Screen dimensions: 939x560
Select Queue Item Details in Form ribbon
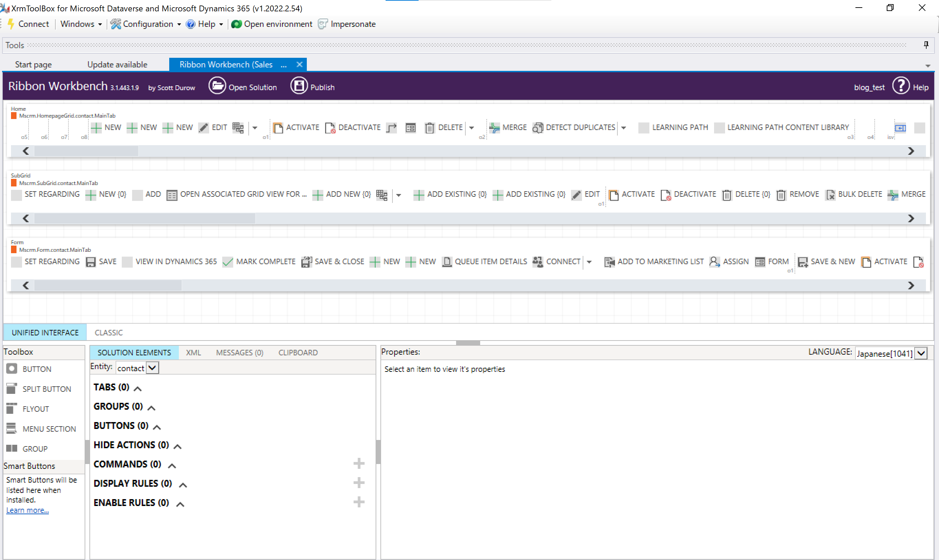(x=484, y=261)
